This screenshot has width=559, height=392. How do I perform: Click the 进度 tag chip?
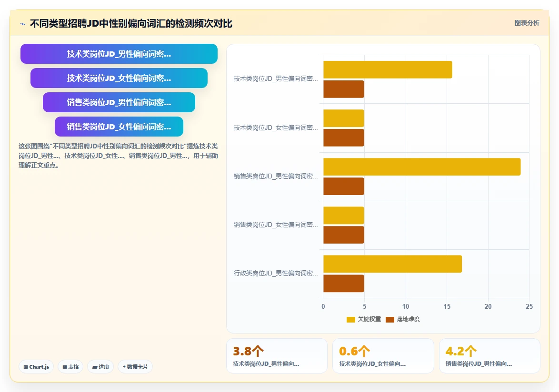tap(100, 367)
